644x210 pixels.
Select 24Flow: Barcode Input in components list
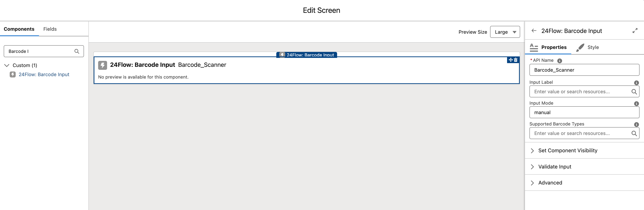pos(44,74)
